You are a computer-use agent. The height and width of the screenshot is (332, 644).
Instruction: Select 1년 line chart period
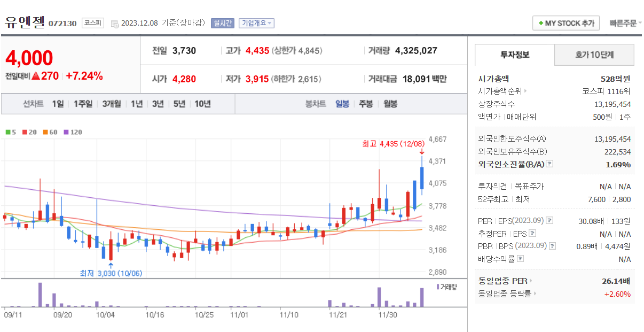point(137,104)
